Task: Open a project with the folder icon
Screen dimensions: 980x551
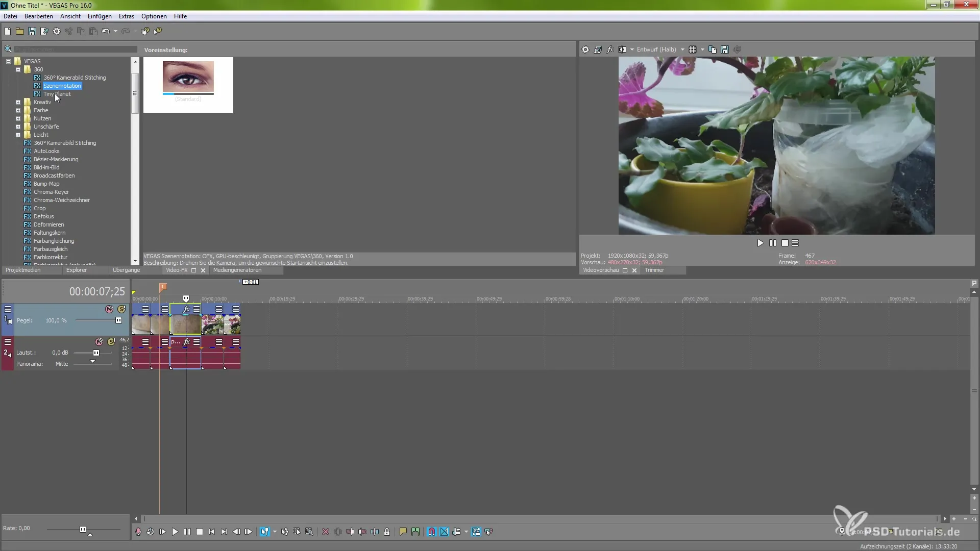Action: (x=20, y=31)
